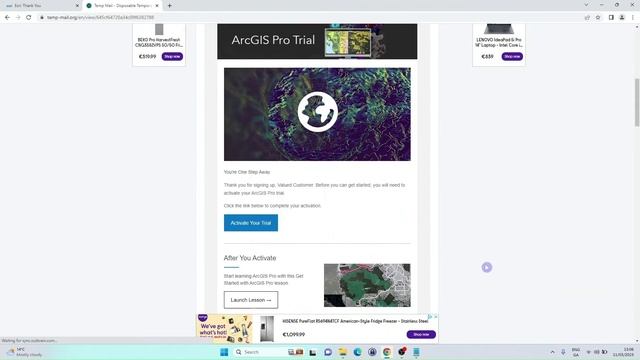This screenshot has height=360, width=640.
Task: Open the Chrome three-dot menu
Action: (633, 18)
